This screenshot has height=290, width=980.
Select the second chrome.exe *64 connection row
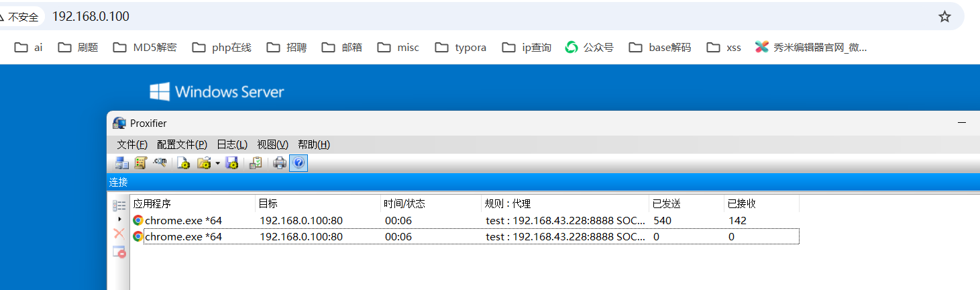465,236
